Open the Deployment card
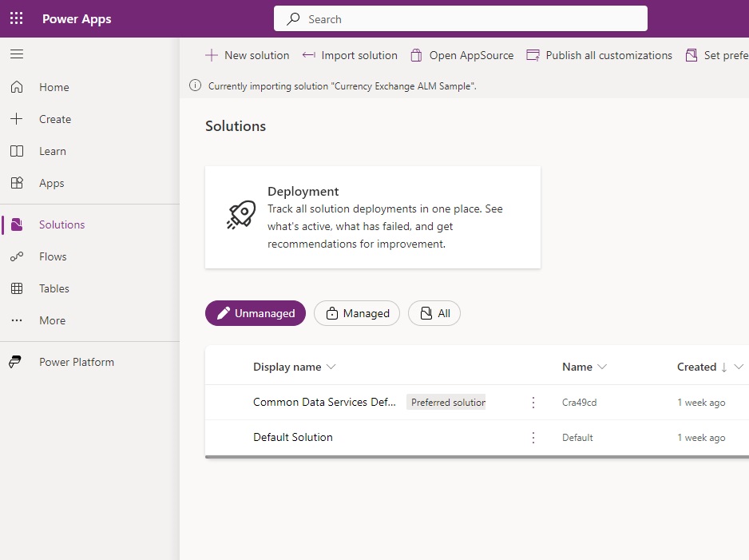Image resolution: width=749 pixels, height=560 pixels. (373, 217)
